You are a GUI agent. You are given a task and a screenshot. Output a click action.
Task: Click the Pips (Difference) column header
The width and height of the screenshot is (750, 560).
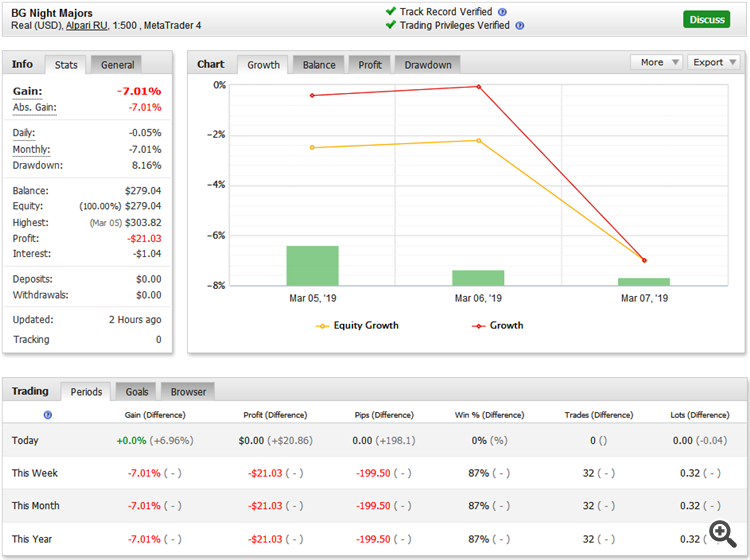click(x=384, y=415)
